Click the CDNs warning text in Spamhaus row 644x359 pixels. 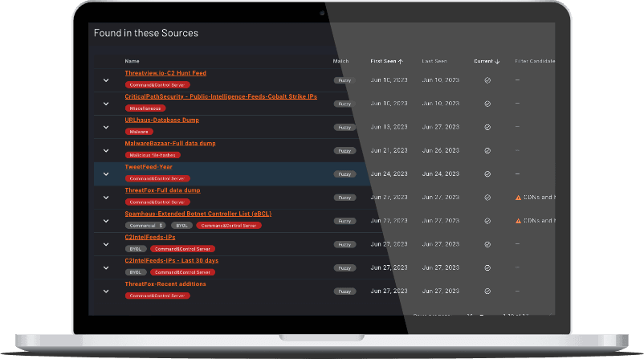(540, 221)
